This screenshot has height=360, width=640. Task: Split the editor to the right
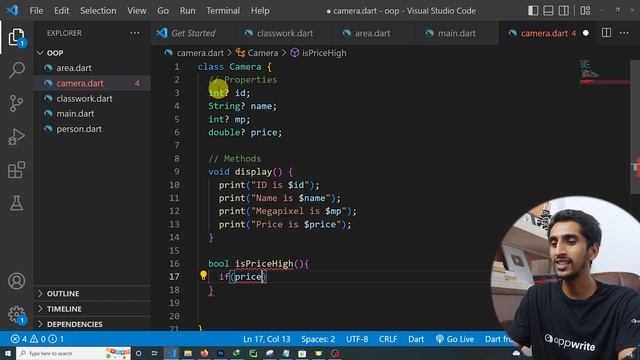click(606, 33)
